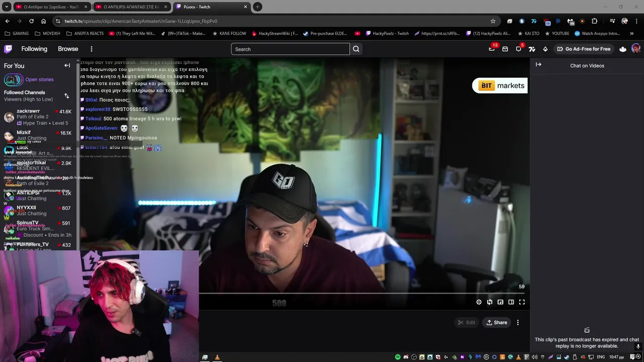The height and width of the screenshot is (362, 644).
Task: Open the media controls icon
Action: [612, 21]
